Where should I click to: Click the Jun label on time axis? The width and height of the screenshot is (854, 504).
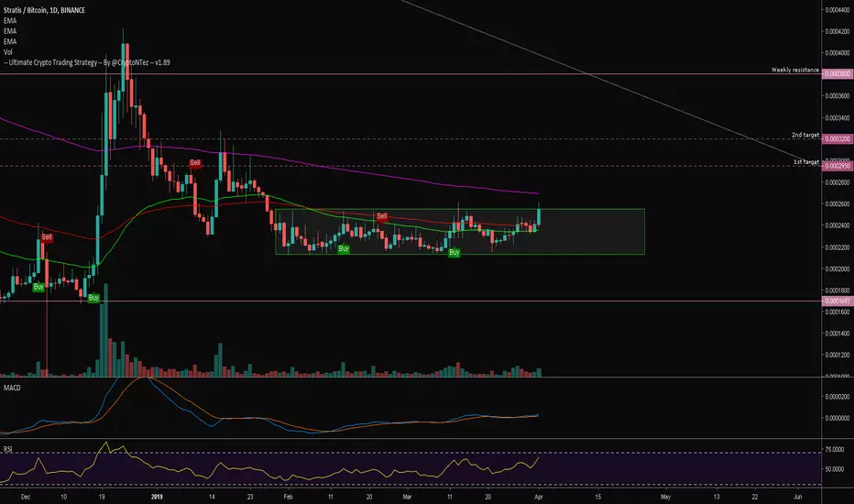[x=798, y=497]
